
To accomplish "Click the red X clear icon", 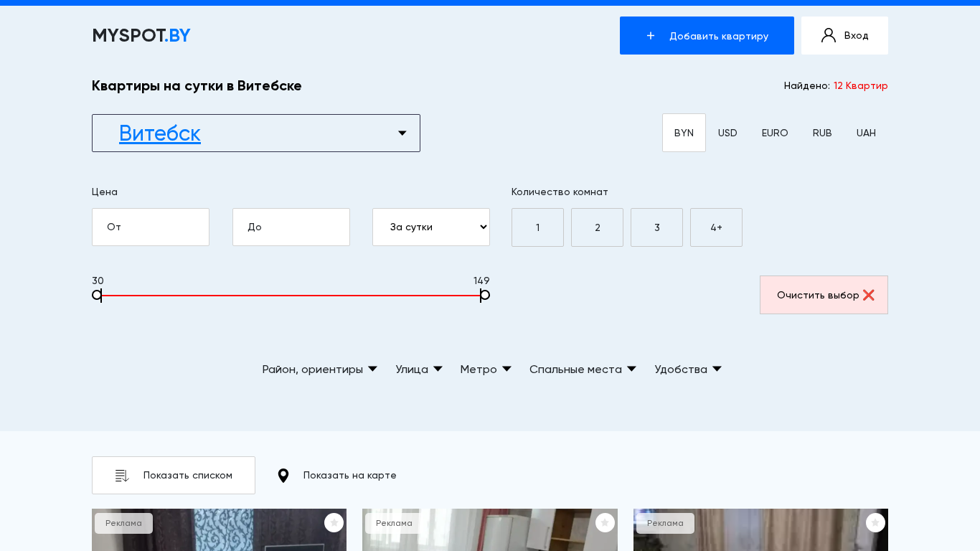I will click(x=869, y=295).
